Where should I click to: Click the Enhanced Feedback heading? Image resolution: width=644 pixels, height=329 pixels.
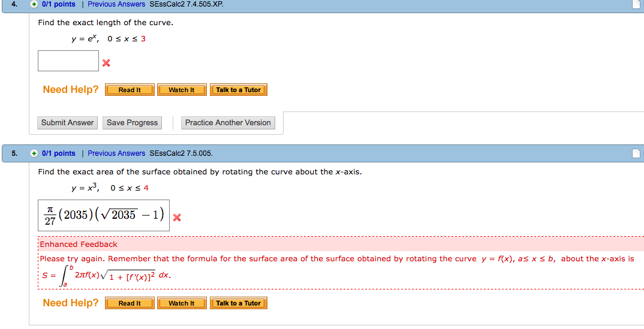[79, 245]
